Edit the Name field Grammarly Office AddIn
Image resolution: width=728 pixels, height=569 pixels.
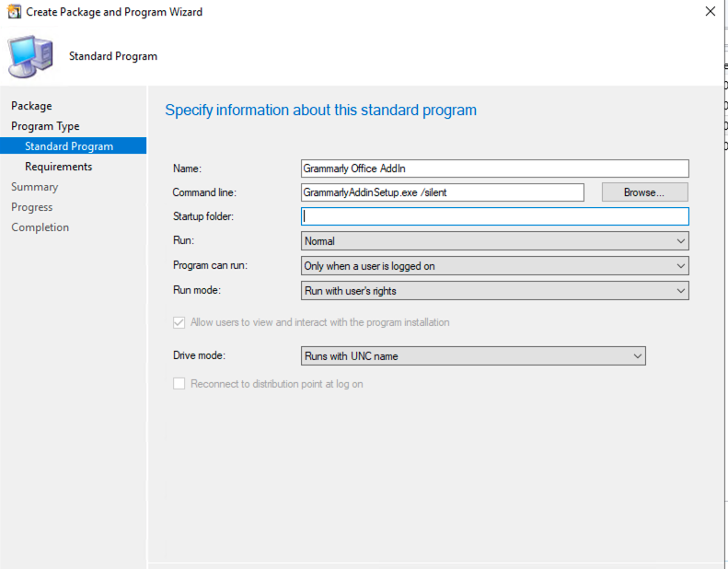[x=495, y=168]
